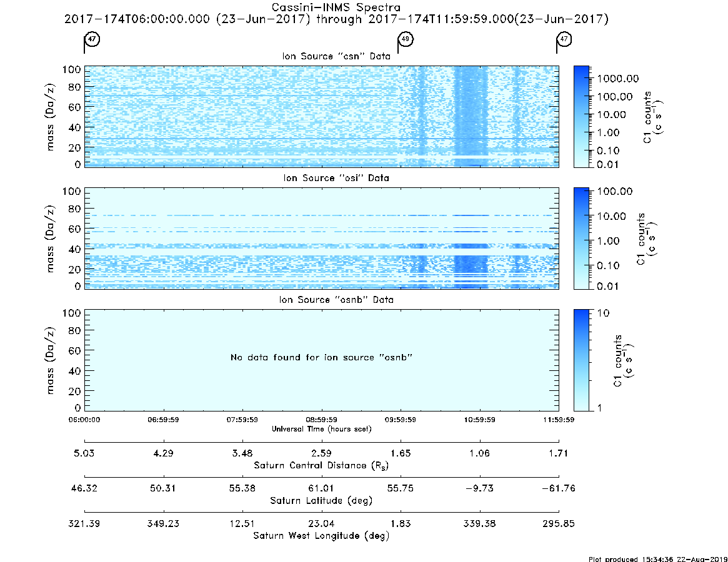
Task: Click the Cassini-INMS Spectra title
Action: [x=336, y=7]
